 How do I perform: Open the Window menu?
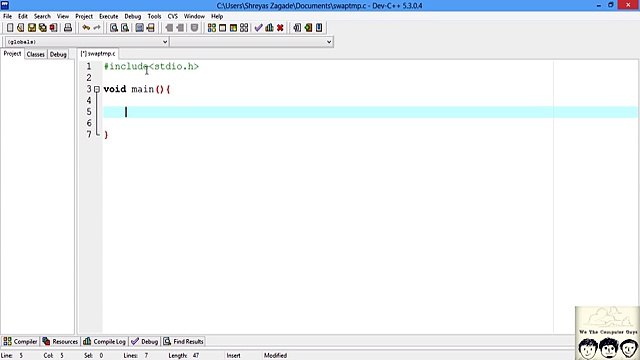[194, 16]
